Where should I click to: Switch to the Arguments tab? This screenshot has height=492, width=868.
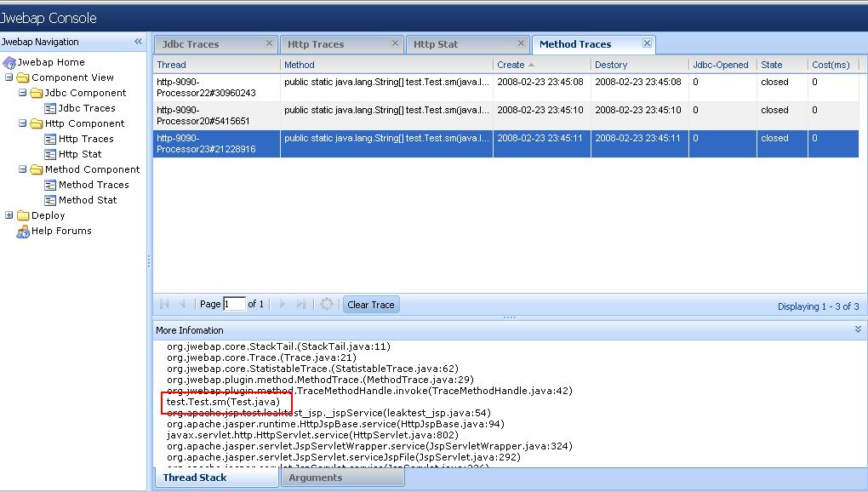(x=343, y=477)
